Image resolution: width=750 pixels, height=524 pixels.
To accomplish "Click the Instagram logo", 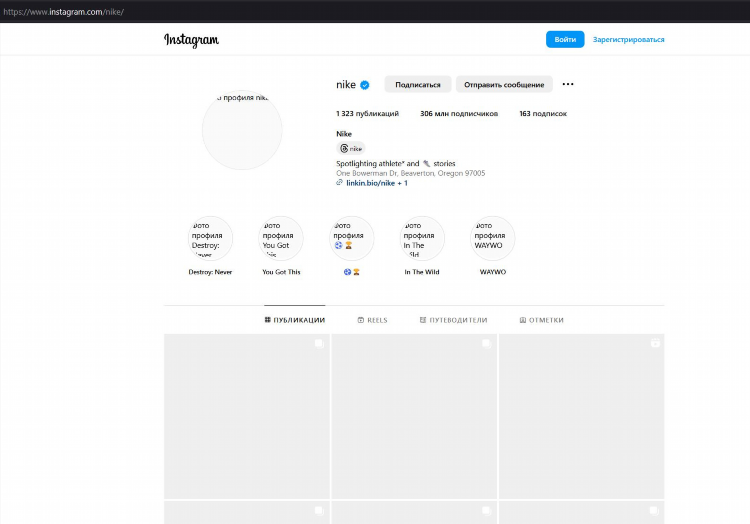I will [191, 40].
